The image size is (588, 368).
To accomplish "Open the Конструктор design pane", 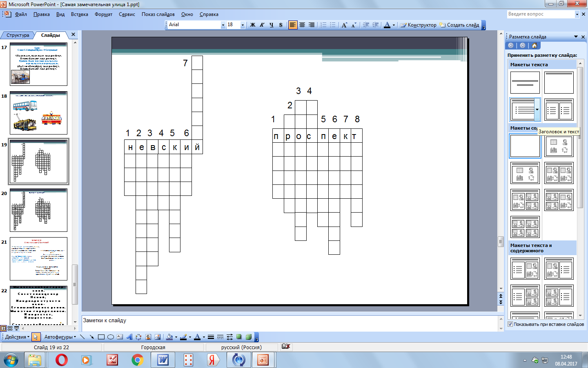I will point(419,25).
